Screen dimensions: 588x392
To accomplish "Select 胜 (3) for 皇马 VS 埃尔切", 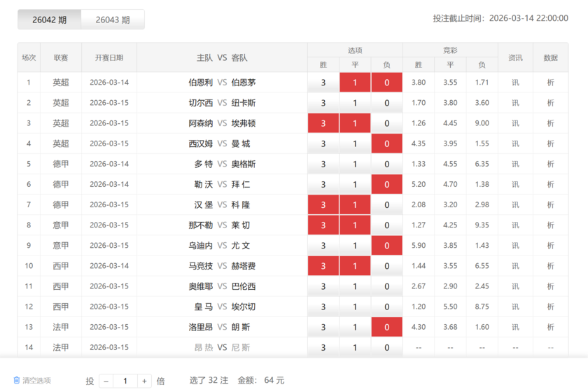I will (323, 307).
